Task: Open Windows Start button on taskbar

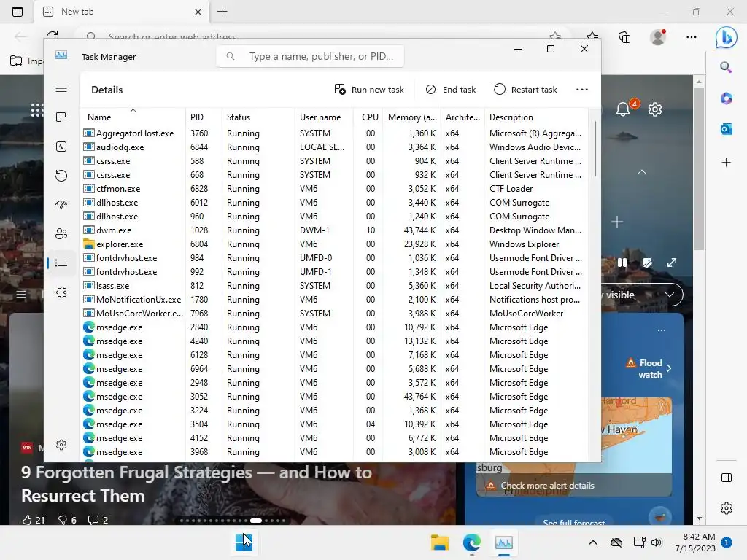Action: click(244, 542)
